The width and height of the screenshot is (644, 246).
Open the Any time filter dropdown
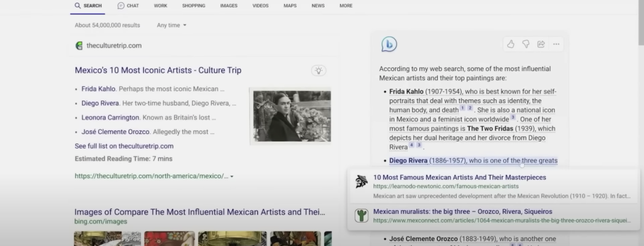tap(172, 25)
